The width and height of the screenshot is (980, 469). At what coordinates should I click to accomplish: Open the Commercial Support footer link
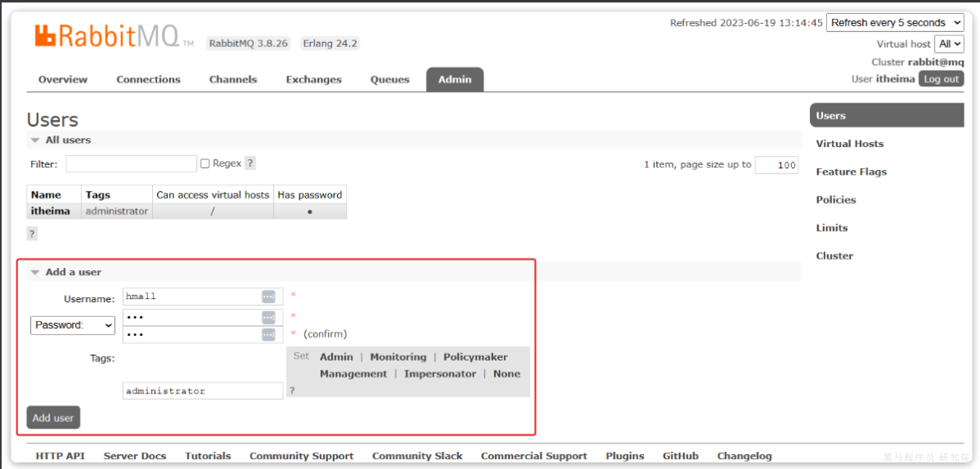pyautogui.click(x=534, y=456)
